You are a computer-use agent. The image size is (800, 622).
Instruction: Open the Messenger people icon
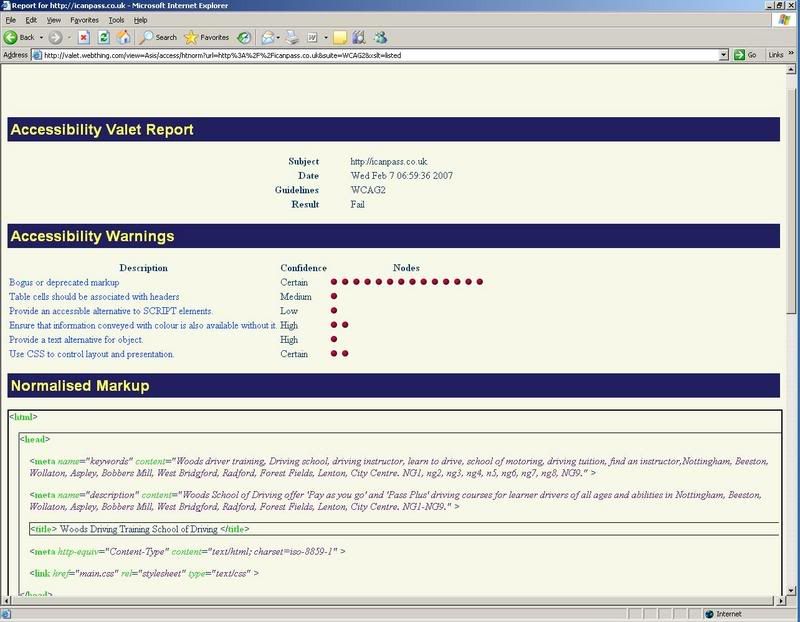tap(381, 37)
